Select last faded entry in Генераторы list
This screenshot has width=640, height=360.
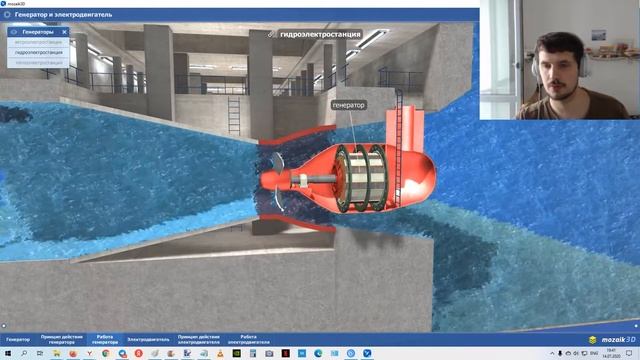click(38, 62)
